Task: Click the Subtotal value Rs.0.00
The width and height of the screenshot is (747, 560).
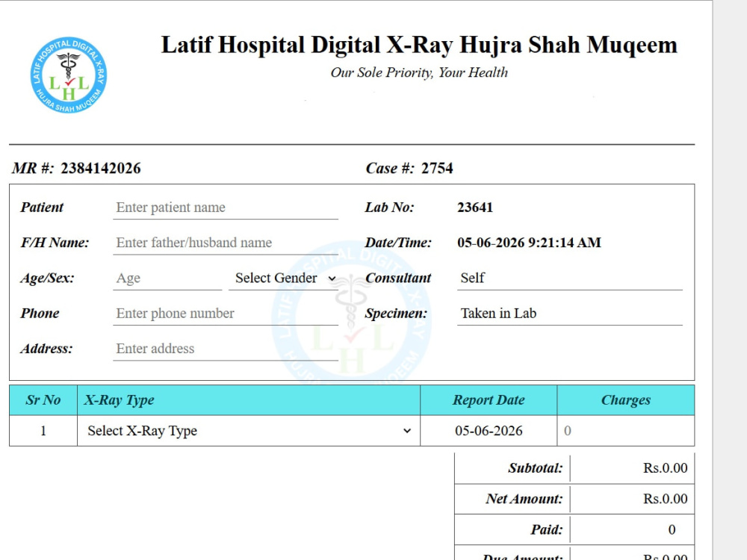Action: pyautogui.click(x=665, y=468)
